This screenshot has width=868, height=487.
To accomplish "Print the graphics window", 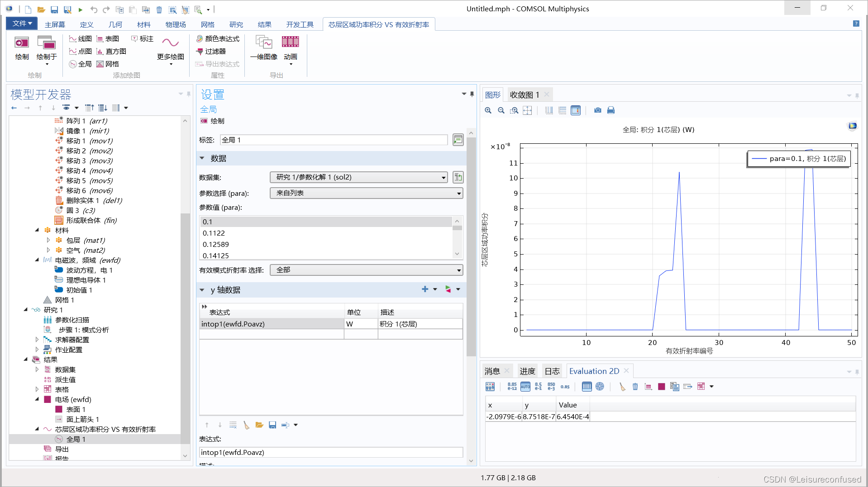I will click(x=611, y=110).
